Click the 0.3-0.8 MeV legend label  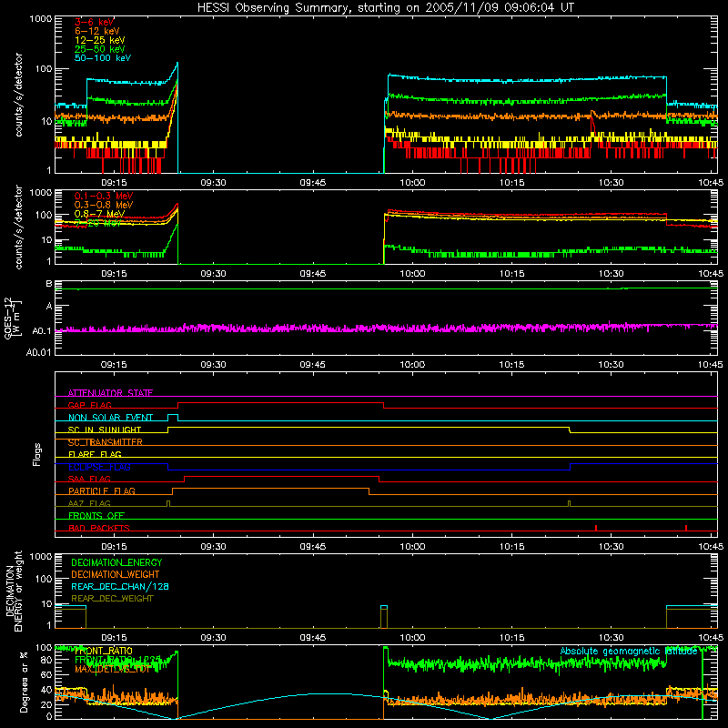(104, 205)
